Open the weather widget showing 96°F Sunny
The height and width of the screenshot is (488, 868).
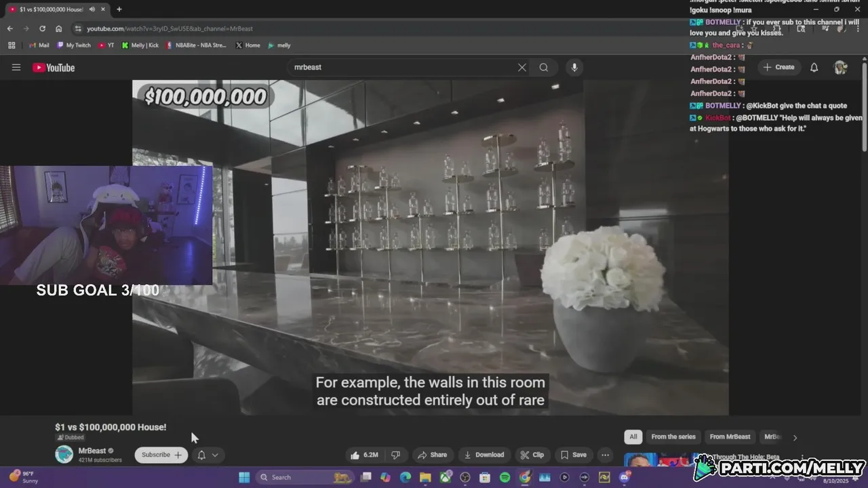24,477
